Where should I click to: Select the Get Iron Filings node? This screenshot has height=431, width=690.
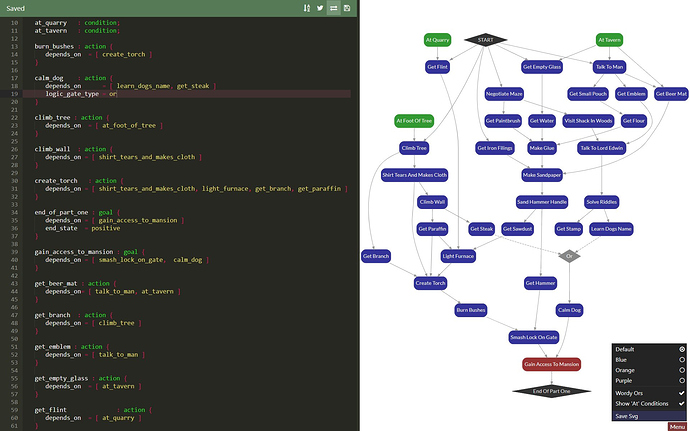pos(495,148)
